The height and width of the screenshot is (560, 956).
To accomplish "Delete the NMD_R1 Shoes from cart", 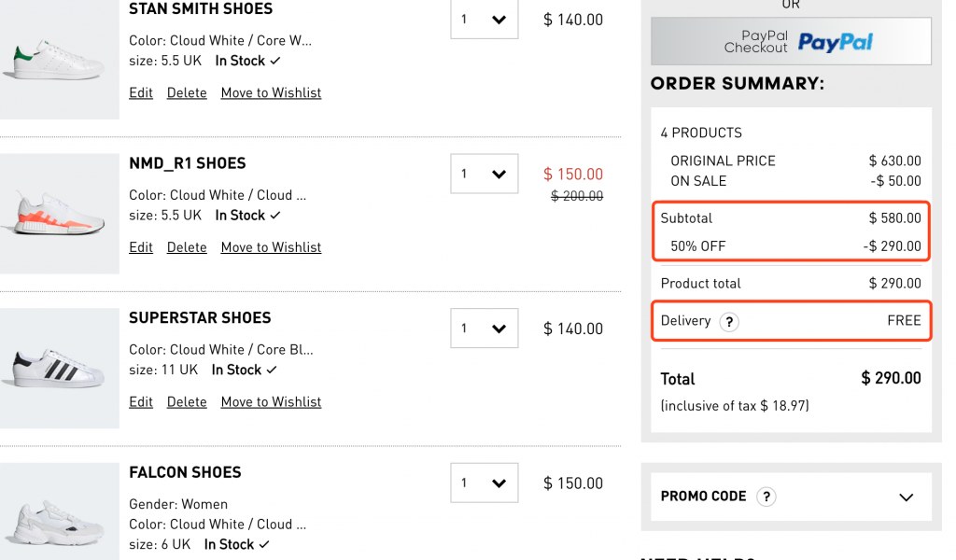I will coord(187,247).
